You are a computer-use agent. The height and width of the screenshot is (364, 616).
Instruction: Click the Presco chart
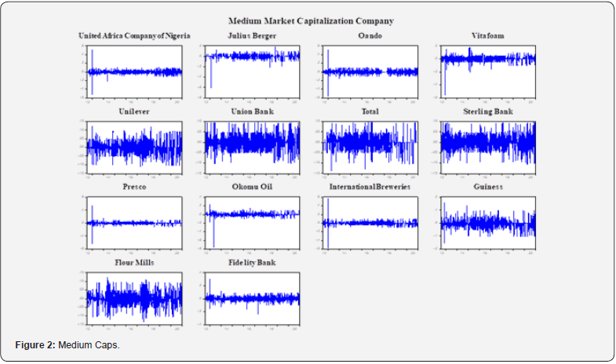134,222
